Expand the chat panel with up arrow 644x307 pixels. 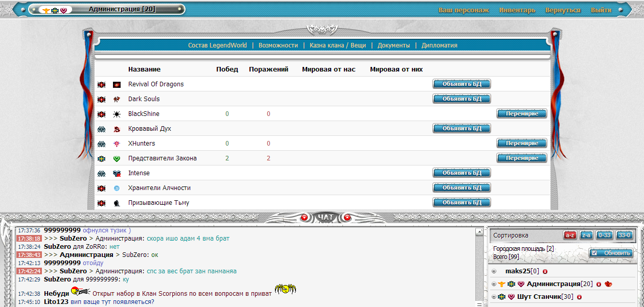point(348,218)
